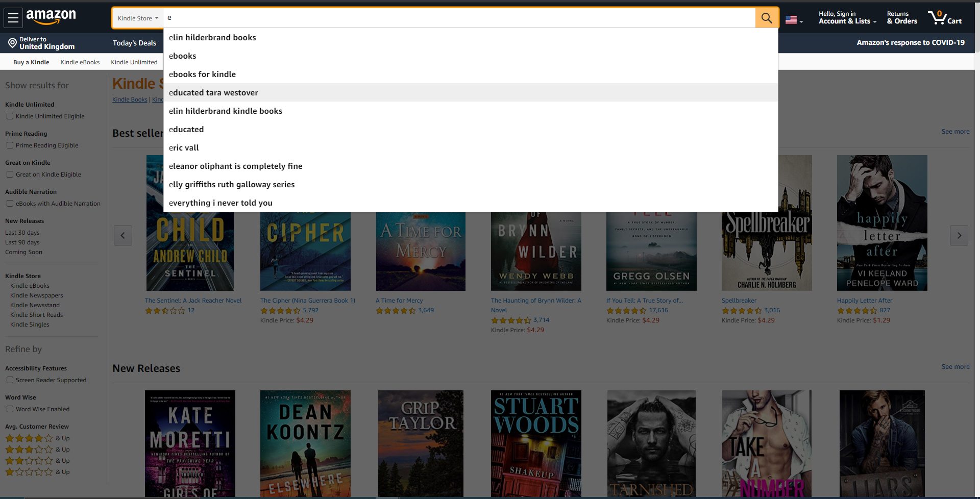Open the shopping cart icon
This screenshot has height=499, width=980.
coord(945,18)
